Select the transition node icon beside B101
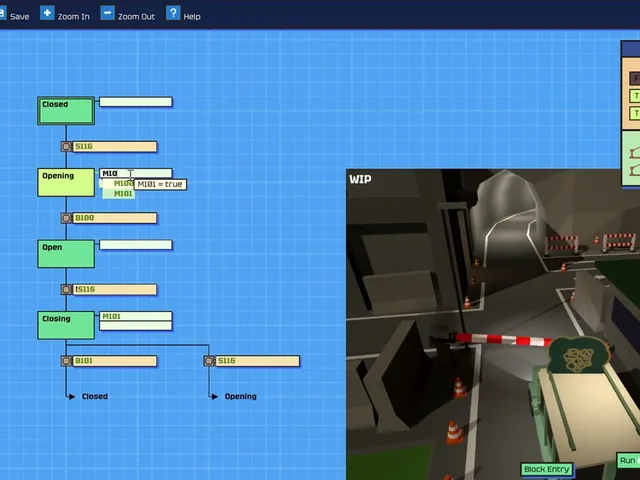The height and width of the screenshot is (480, 640). click(66, 361)
